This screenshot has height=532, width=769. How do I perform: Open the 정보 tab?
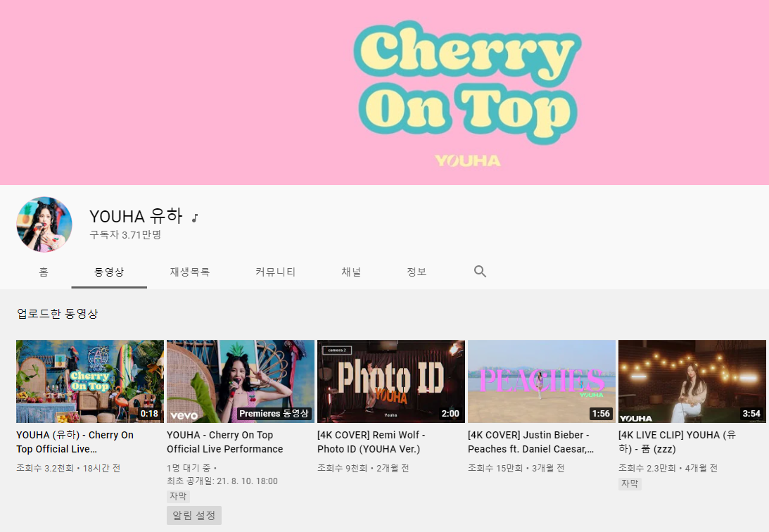coord(417,272)
